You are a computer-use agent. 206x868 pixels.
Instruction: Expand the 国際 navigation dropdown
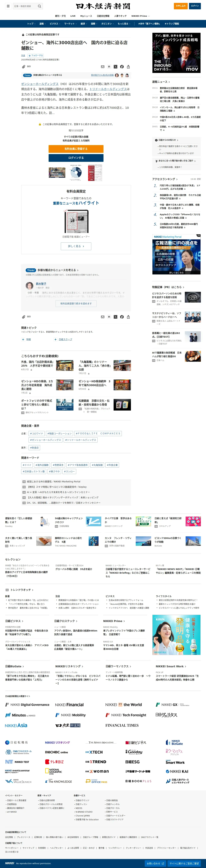tap(94, 24)
